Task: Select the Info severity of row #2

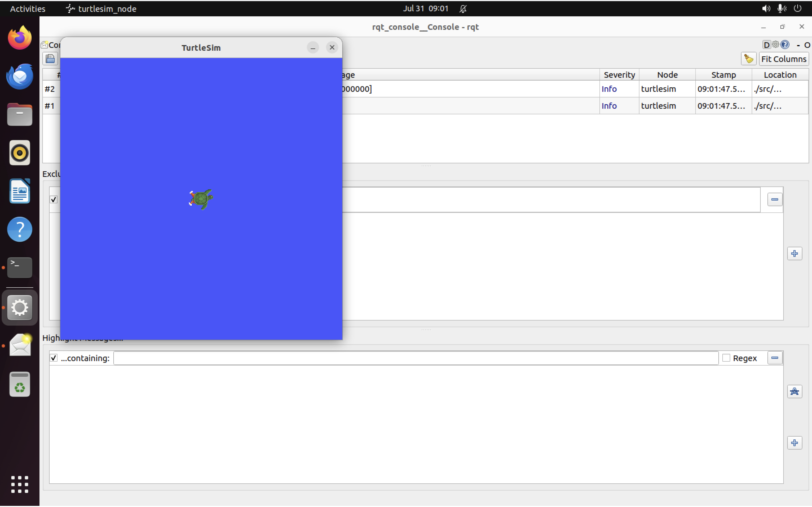Action: click(x=609, y=89)
